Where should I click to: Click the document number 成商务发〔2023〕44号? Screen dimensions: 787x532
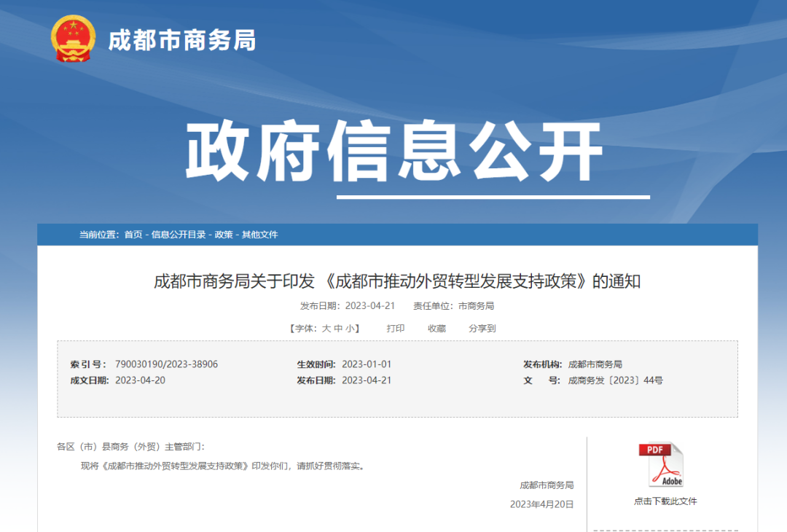click(x=615, y=380)
